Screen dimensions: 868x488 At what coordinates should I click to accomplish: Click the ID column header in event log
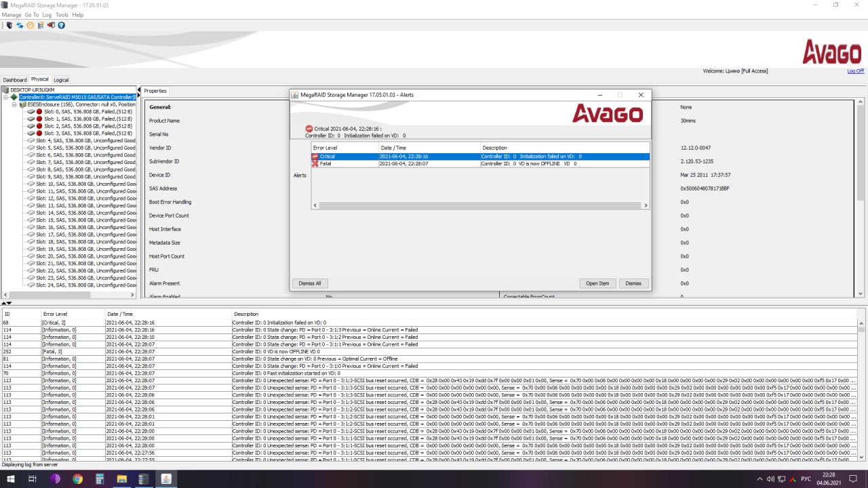pos(21,314)
